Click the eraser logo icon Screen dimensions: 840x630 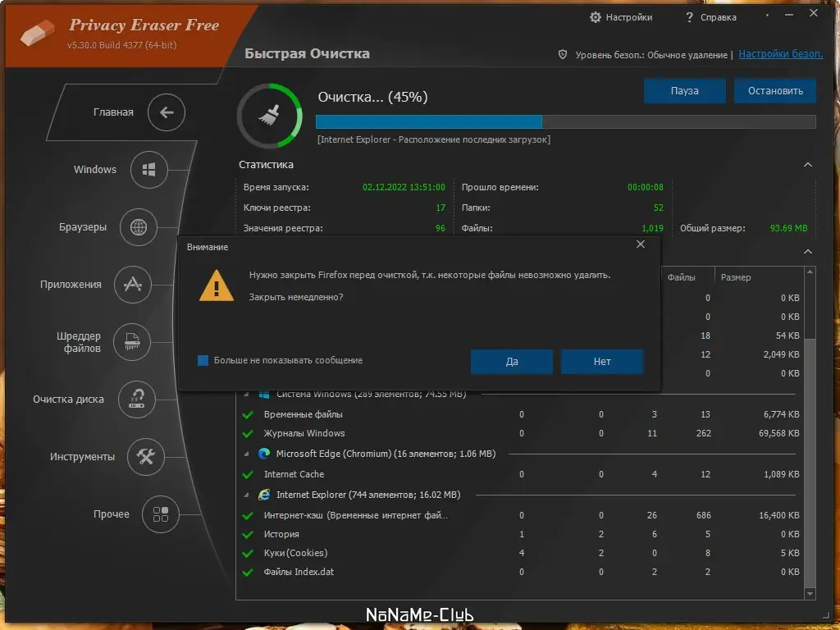coord(38,32)
